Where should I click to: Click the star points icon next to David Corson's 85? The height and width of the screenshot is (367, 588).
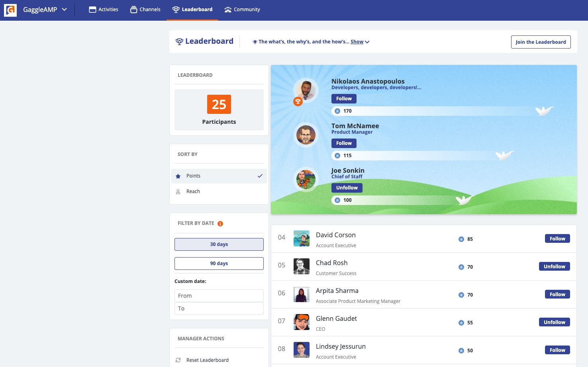coord(461,239)
